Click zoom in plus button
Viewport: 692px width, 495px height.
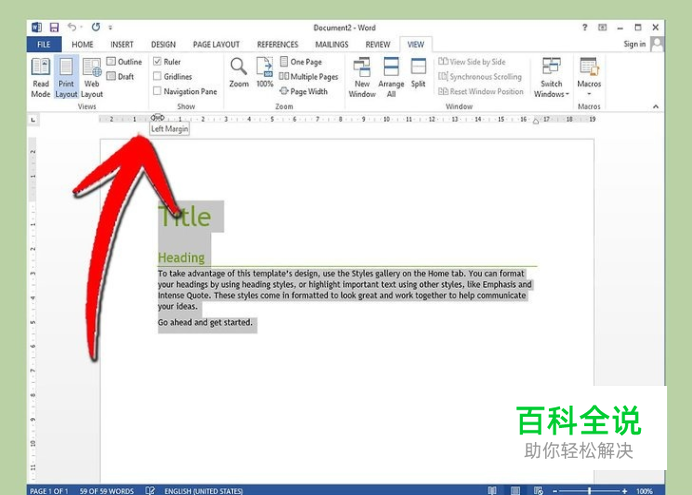tap(624, 491)
